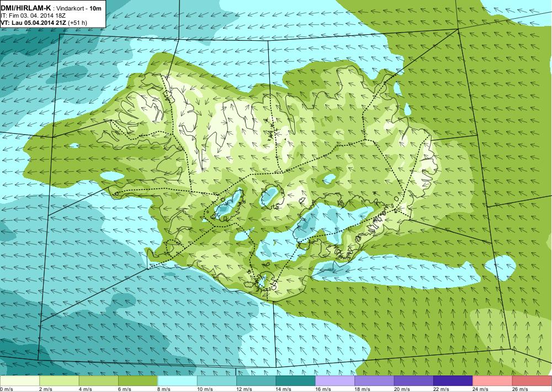The height and width of the screenshot is (392, 552).
Task: Click the 26 m/s red legend swatch
Action: pyautogui.click(x=532, y=381)
